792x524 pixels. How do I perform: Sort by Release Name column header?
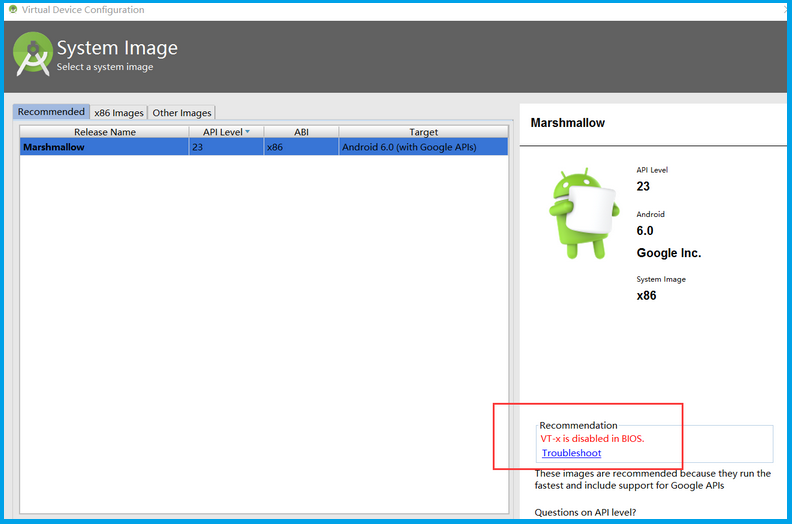[105, 132]
